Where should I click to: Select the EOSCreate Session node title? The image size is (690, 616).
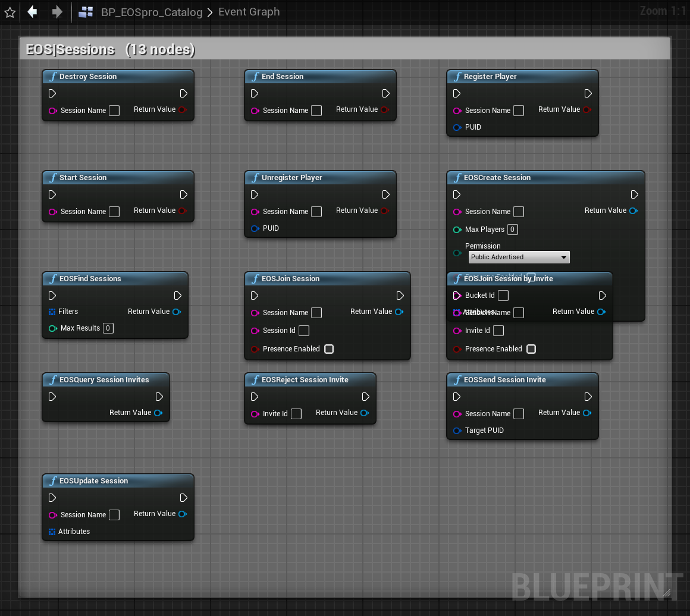coord(497,178)
